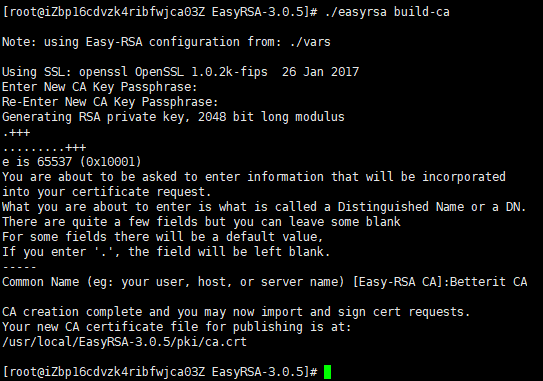The height and width of the screenshot is (381, 543).
Task: Click the './vars' configuration path text
Action: click(310, 42)
